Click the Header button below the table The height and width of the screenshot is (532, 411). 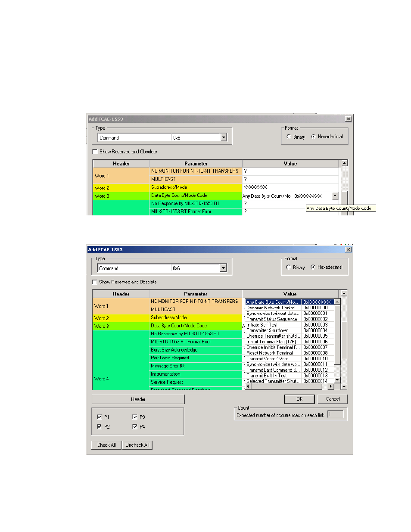click(x=138, y=399)
